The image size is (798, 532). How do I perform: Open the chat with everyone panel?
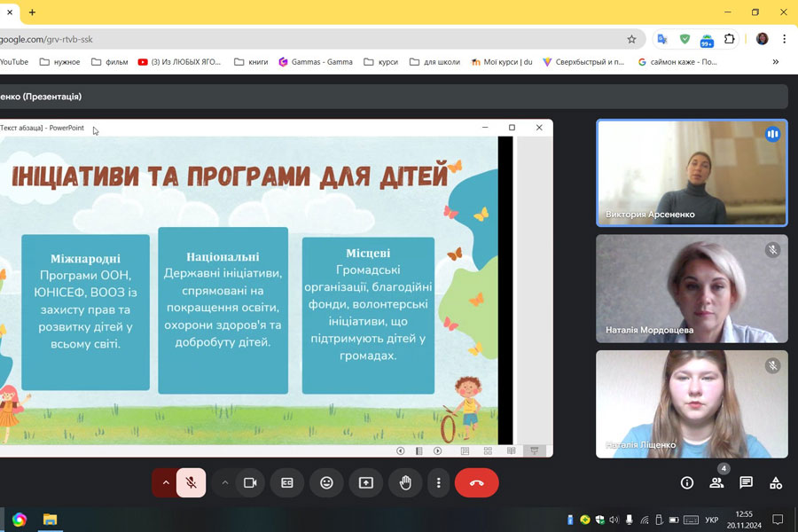point(746,482)
